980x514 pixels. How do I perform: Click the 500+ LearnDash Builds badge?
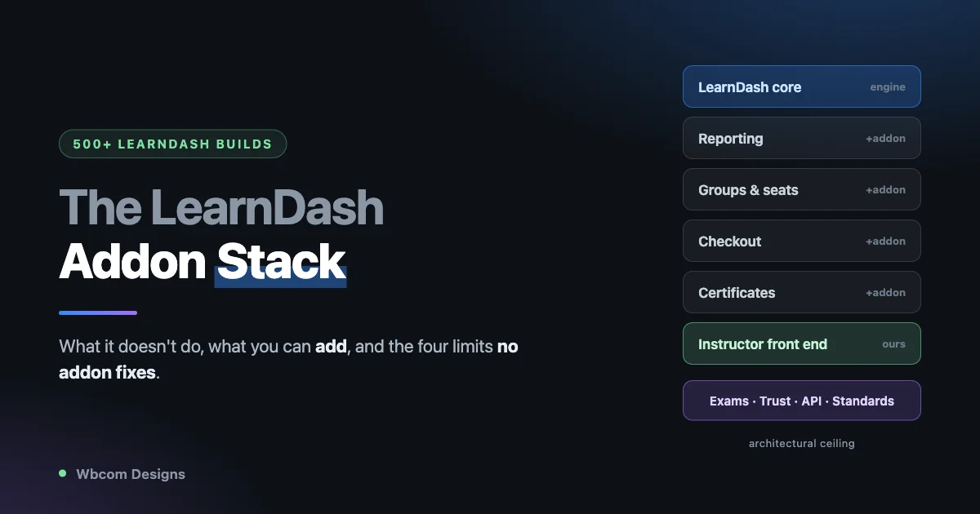[x=172, y=144]
